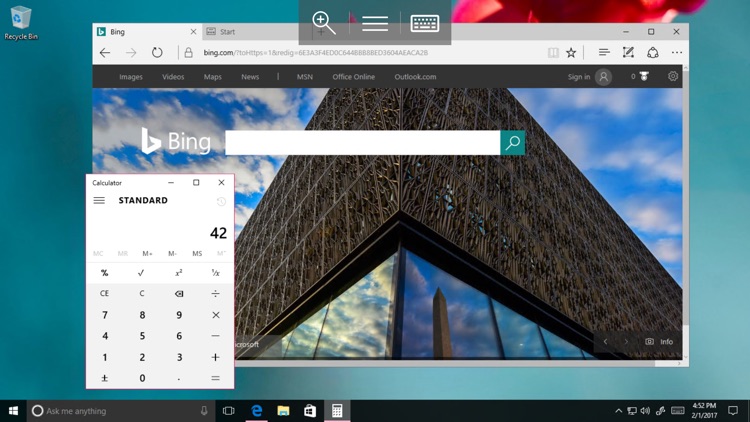The width and height of the screenshot is (750, 422).
Task: Open Edge more options ellipsis
Action: (x=677, y=52)
